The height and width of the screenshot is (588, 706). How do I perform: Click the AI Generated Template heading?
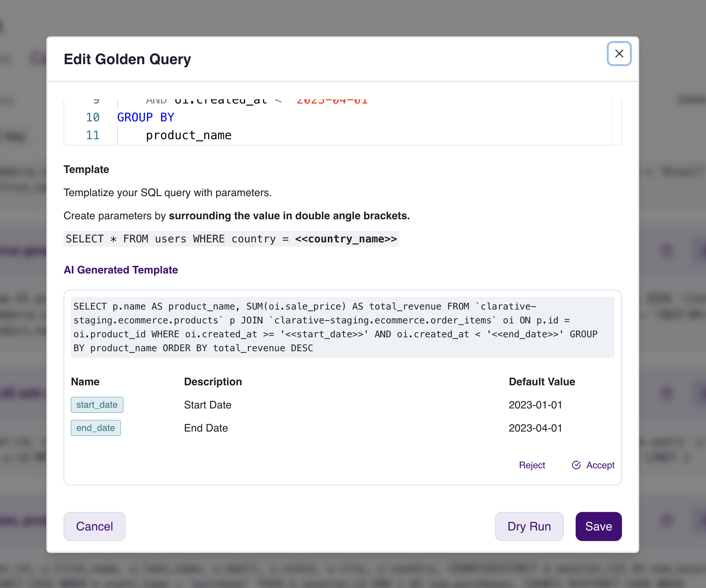(121, 270)
